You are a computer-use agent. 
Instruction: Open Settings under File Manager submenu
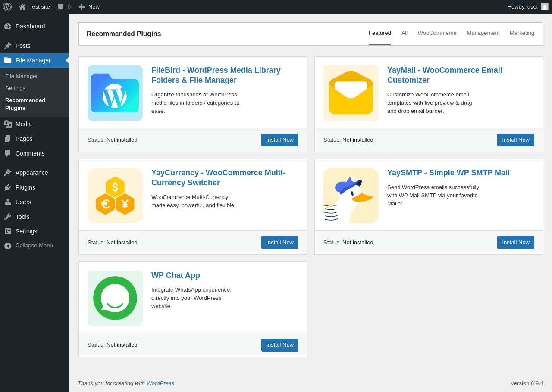click(15, 88)
